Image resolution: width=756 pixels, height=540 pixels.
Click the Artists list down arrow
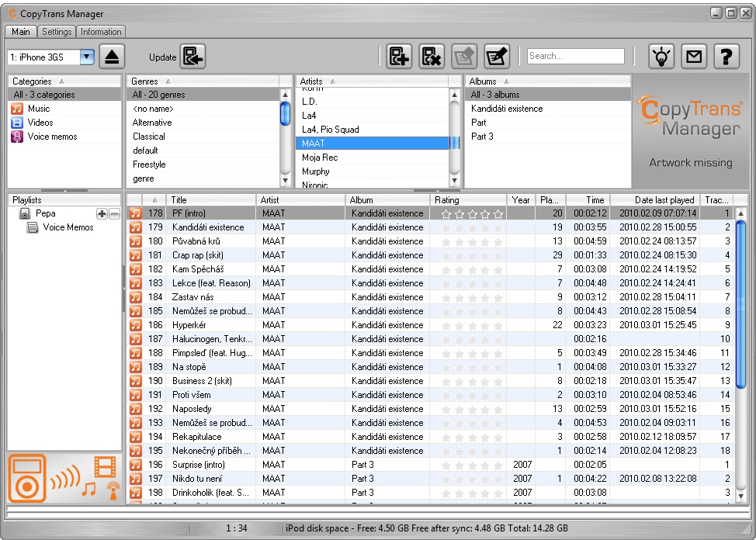coord(454,181)
